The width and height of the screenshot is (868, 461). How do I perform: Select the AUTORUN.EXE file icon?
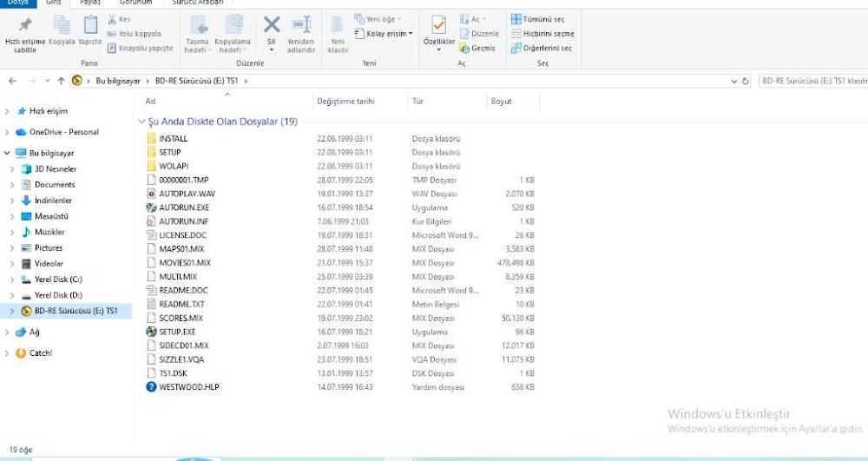click(151, 207)
